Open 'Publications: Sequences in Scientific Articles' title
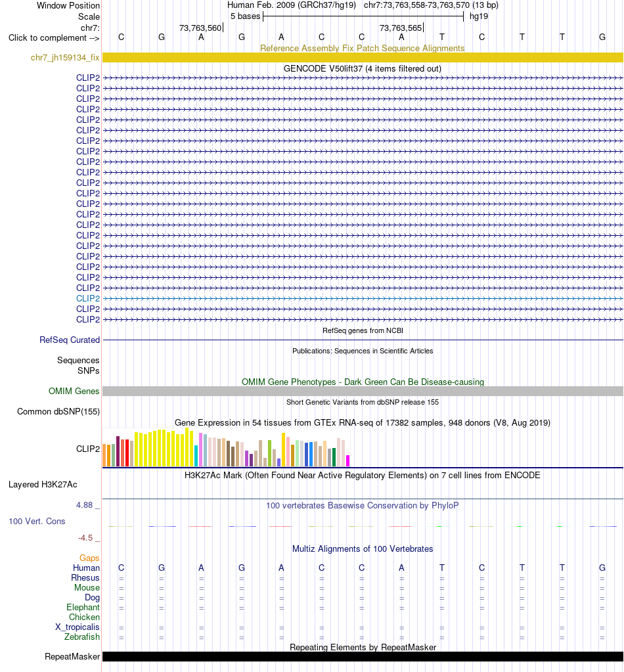This screenshot has height=672, width=624. pos(363,351)
